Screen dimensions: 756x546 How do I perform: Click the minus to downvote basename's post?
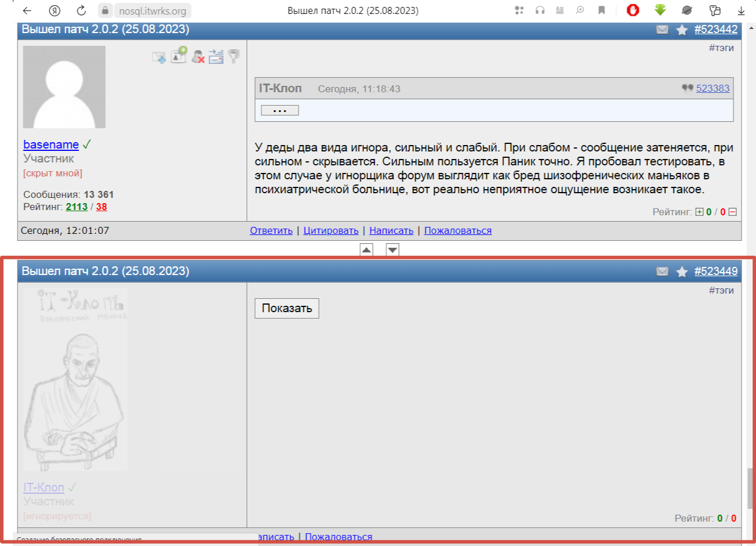[733, 212]
